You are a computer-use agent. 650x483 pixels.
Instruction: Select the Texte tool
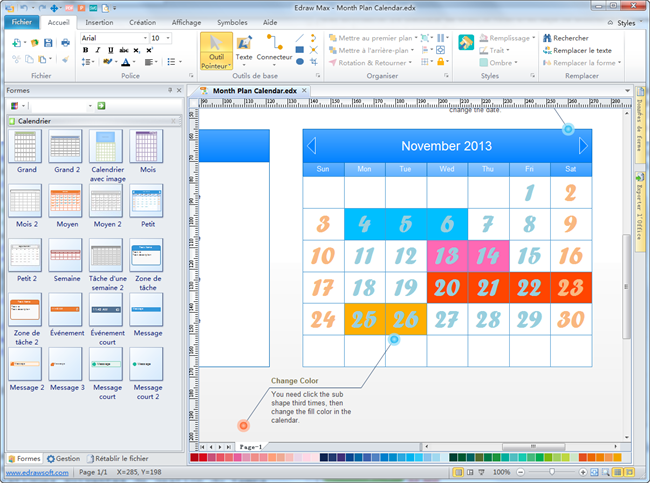tap(244, 49)
